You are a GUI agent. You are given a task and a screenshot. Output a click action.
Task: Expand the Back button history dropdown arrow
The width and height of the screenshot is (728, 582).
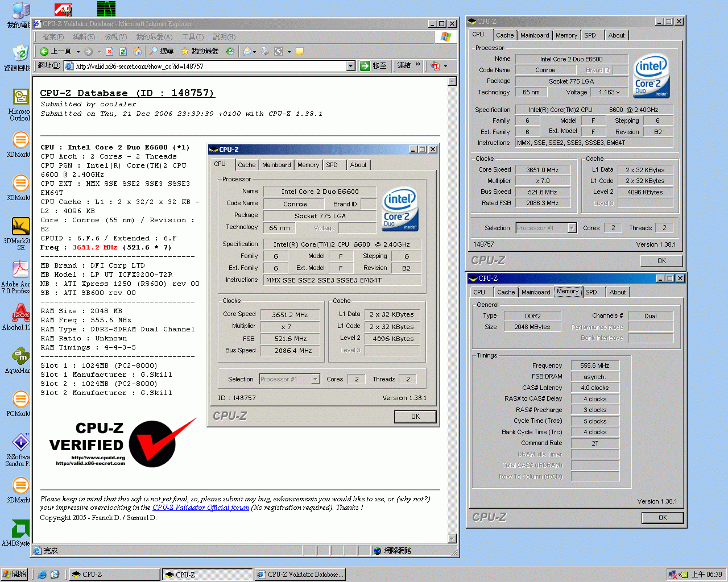click(78, 52)
